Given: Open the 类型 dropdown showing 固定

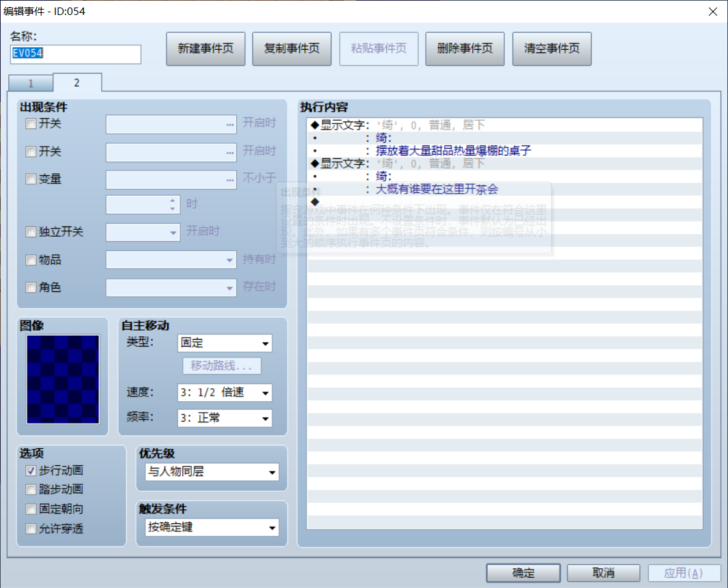Looking at the screenshot, I should coord(224,343).
